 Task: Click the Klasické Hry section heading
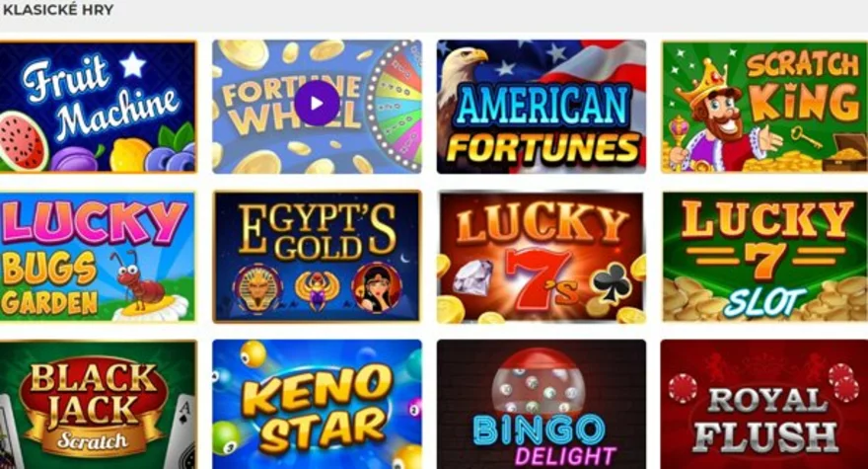(x=58, y=10)
